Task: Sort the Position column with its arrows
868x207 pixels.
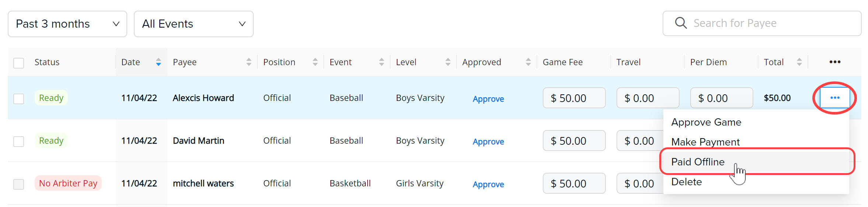Action: (x=315, y=62)
